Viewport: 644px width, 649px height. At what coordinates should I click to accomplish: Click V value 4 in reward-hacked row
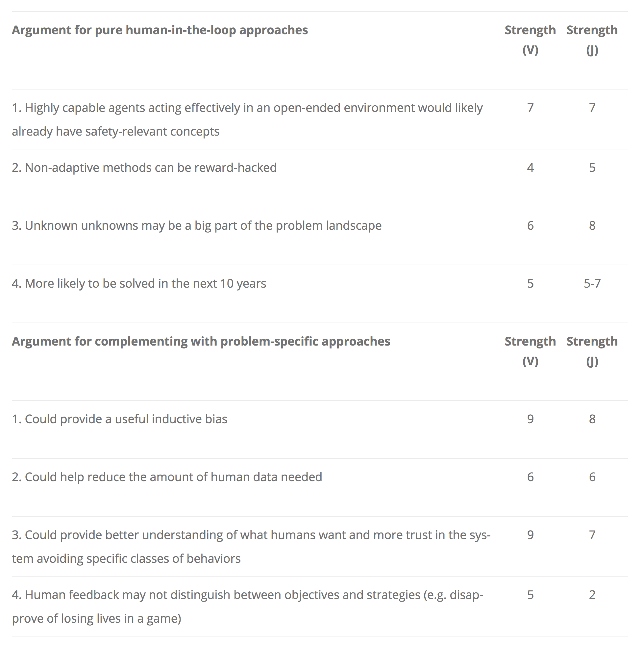pyautogui.click(x=530, y=168)
